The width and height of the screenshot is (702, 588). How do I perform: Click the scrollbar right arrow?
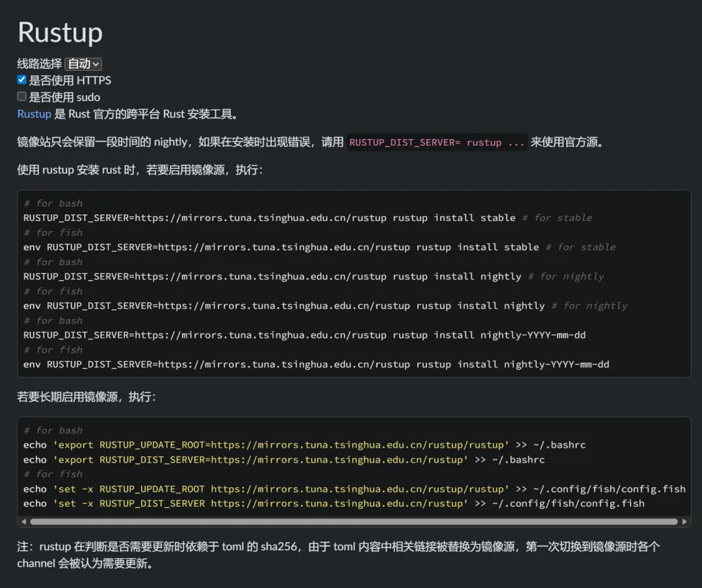[684, 521]
